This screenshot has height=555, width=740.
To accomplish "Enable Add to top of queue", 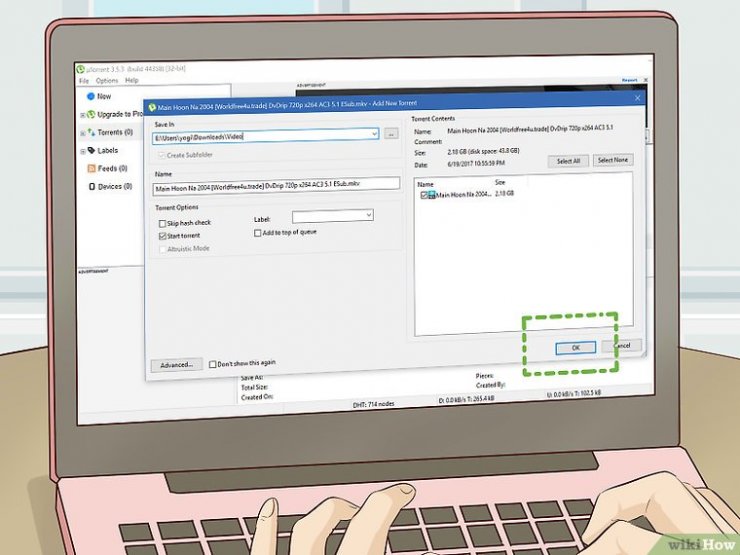I will point(258,233).
